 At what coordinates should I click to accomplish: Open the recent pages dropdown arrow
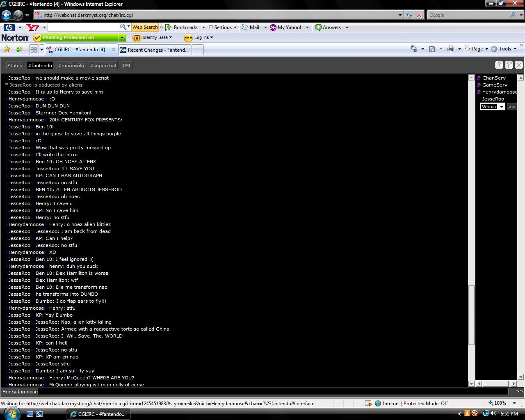click(x=27, y=15)
